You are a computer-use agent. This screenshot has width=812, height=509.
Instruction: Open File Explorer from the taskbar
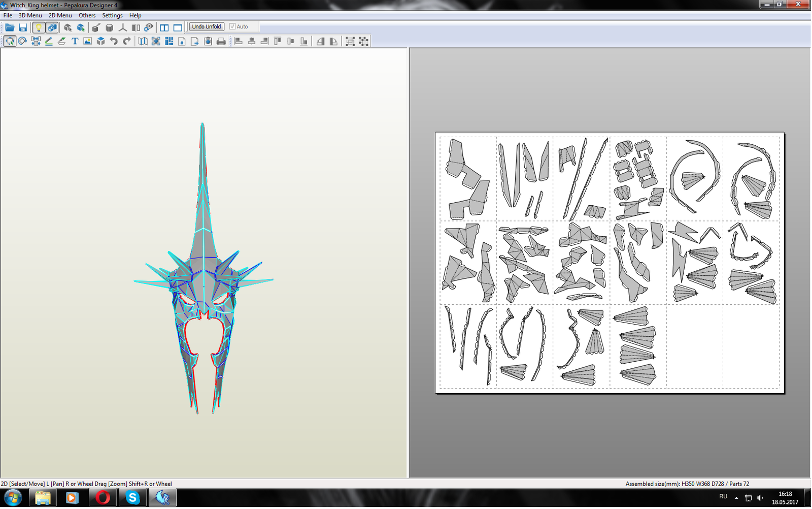point(43,498)
